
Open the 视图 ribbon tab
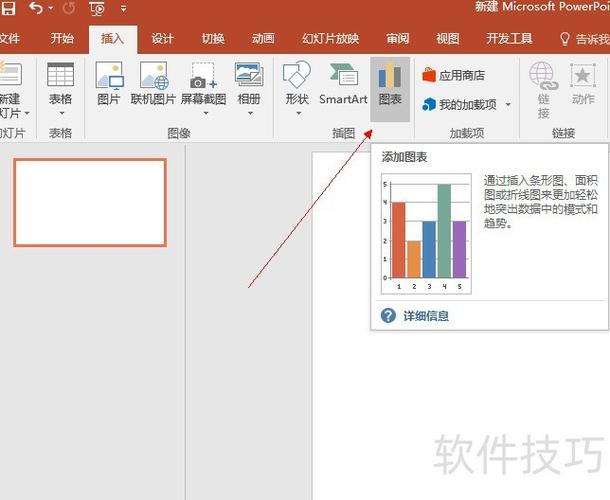[x=448, y=39]
